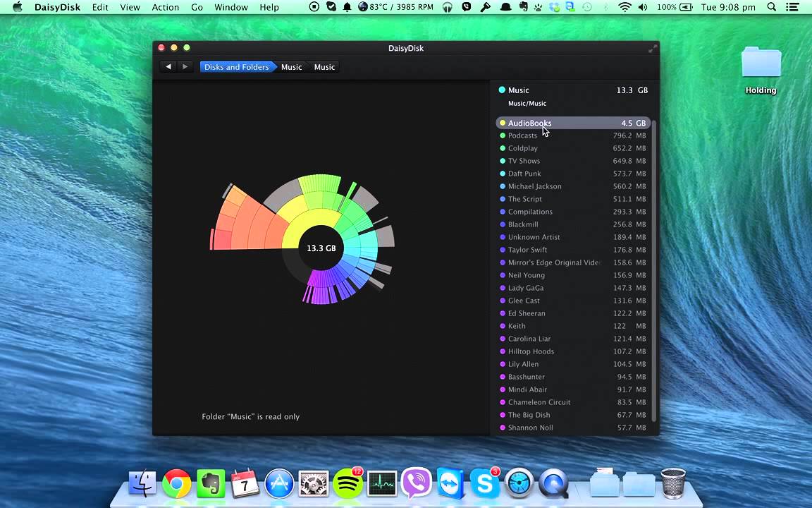Click the notification bell menu bar icon
This screenshot has width=812, height=508.
click(x=347, y=7)
